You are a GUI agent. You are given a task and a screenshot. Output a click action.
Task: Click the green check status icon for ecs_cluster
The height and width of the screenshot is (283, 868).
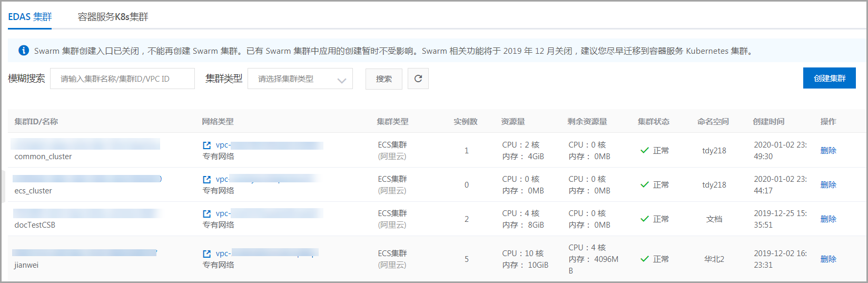coord(644,185)
